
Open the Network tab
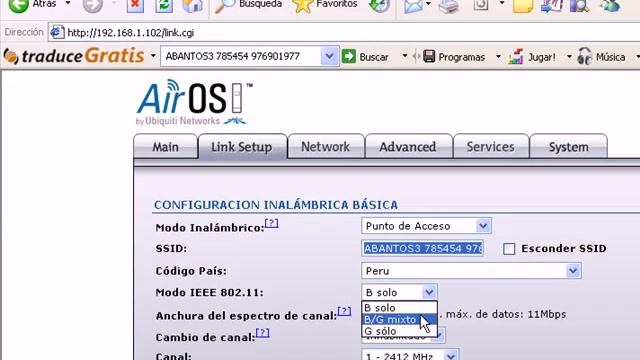[325, 147]
